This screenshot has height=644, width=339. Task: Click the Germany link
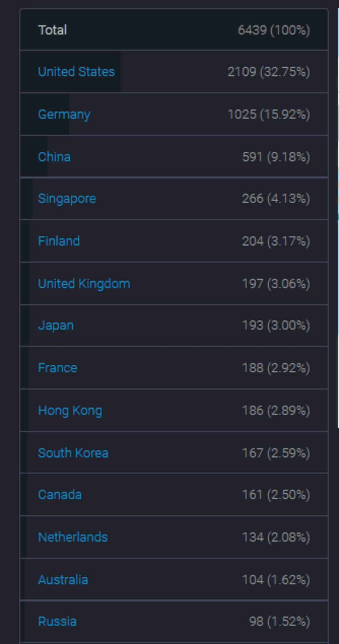(64, 114)
